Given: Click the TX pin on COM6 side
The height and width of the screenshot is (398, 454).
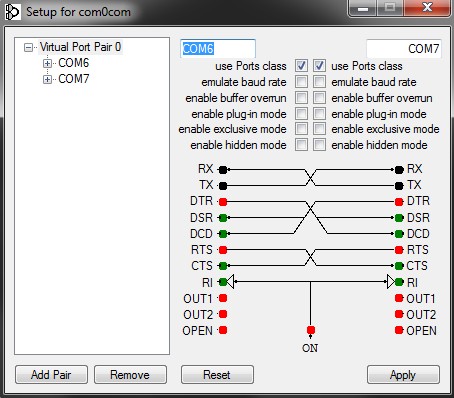Looking at the screenshot, I should coord(223,186).
